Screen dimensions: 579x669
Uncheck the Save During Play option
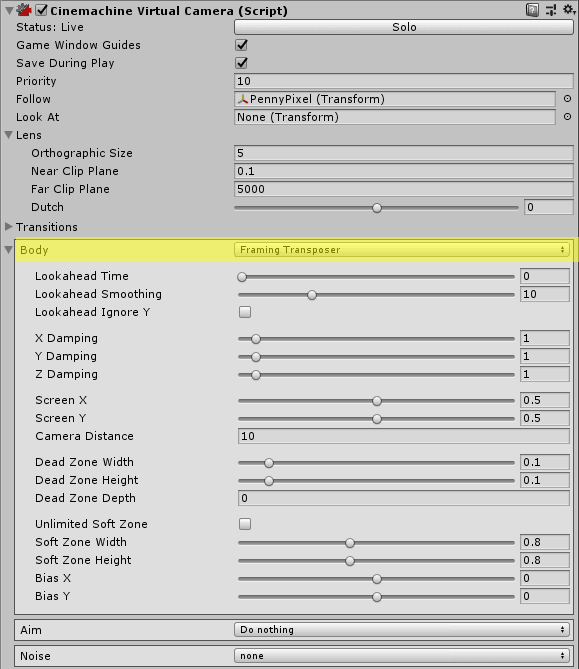pos(241,63)
